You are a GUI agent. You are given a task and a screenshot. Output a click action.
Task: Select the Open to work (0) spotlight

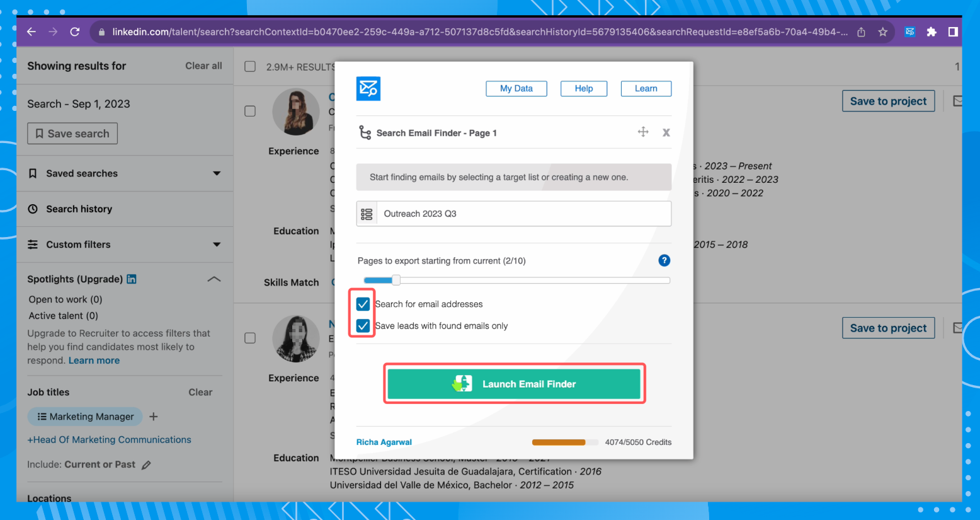pos(66,299)
